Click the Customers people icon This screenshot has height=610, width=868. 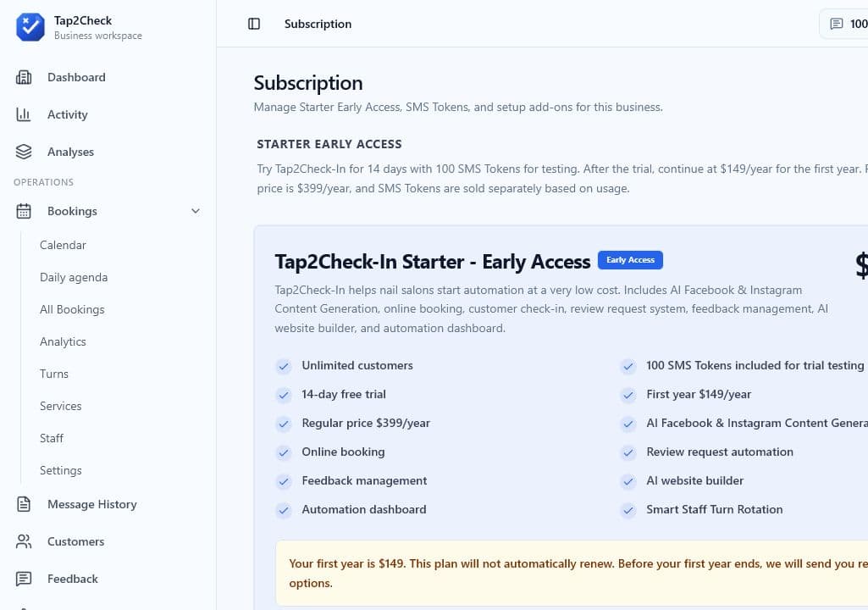24,541
